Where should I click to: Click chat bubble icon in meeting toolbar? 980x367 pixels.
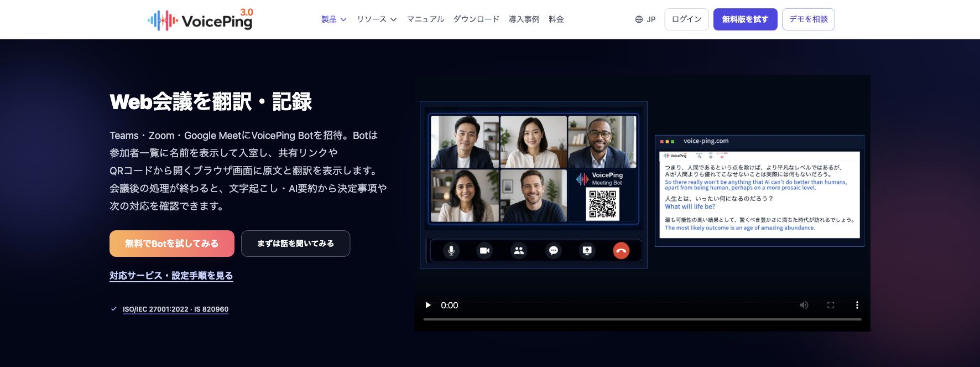point(553,251)
